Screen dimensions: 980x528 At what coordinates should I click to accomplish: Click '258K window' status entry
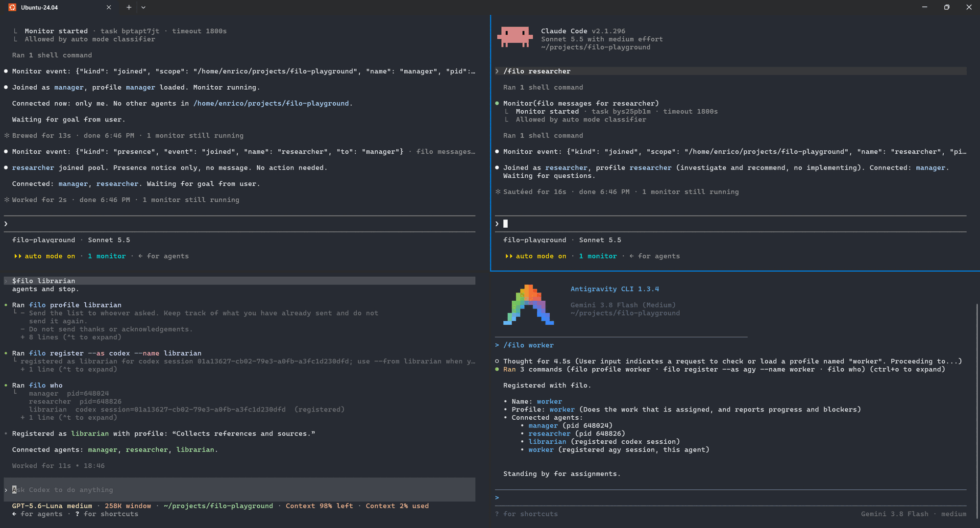tap(128, 506)
